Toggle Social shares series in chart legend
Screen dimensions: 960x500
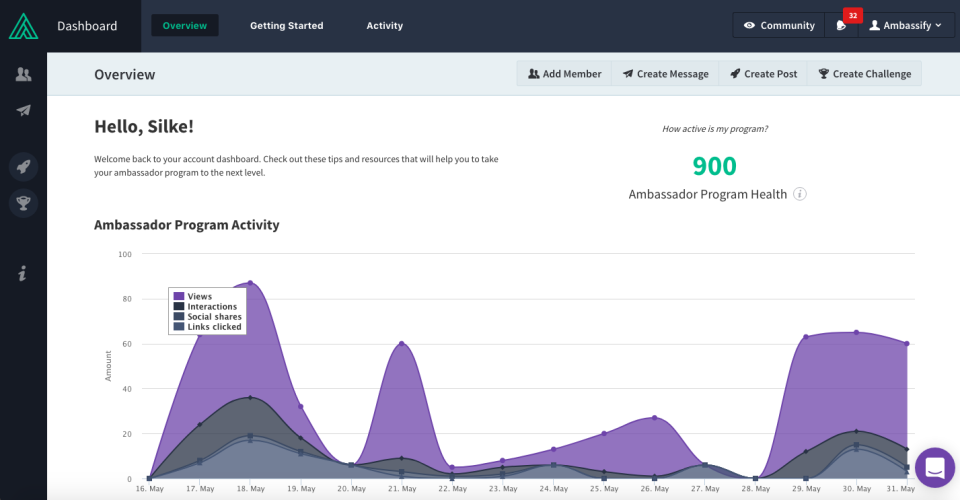[x=208, y=316]
